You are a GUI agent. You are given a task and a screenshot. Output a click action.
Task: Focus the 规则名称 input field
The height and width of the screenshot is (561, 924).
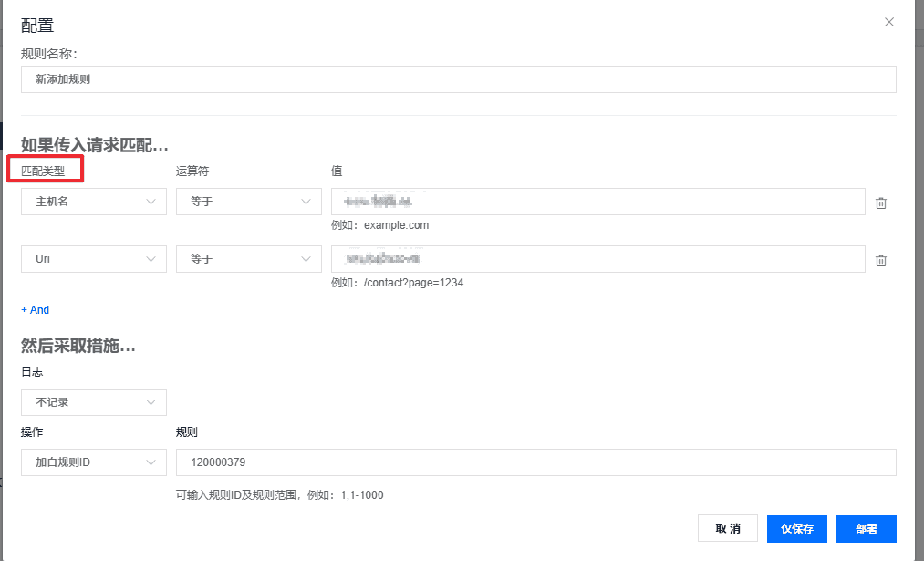[458, 79]
